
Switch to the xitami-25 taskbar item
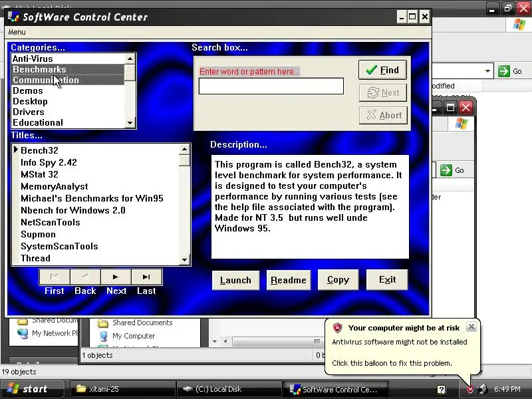pyautogui.click(x=122, y=389)
